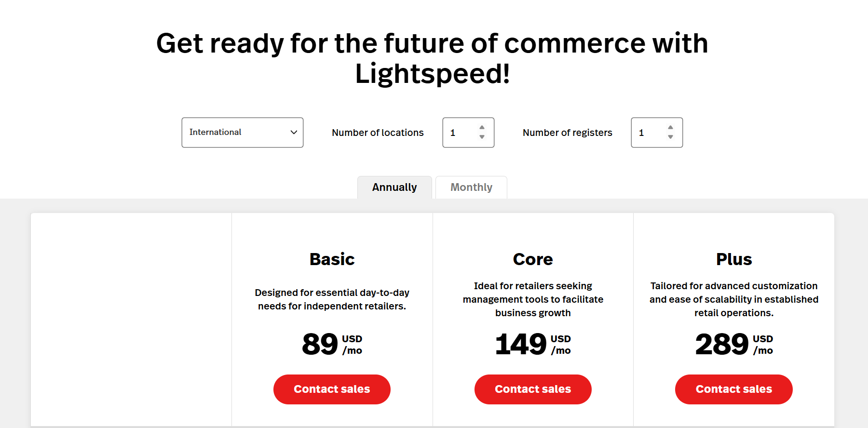Switch to the Monthly pricing tab

471,187
